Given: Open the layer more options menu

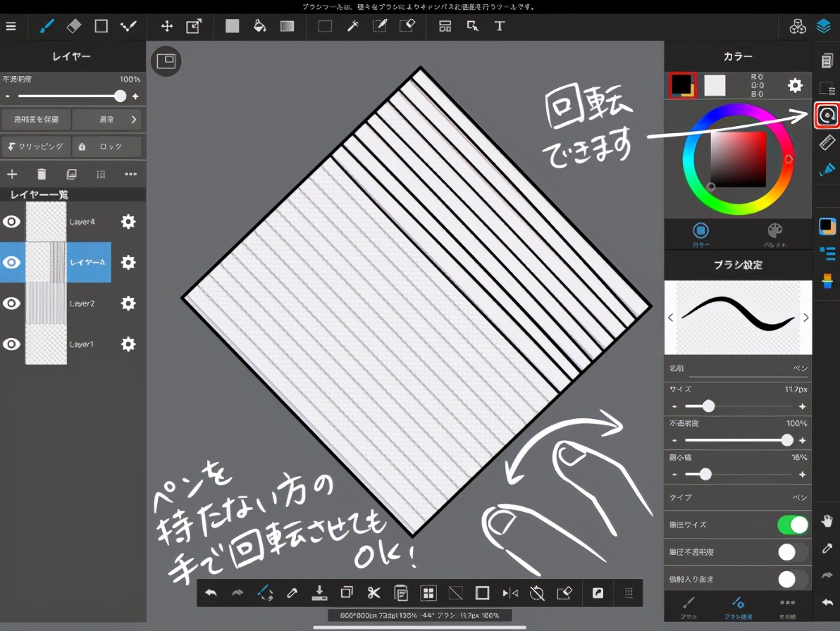Looking at the screenshot, I should pos(130,174).
